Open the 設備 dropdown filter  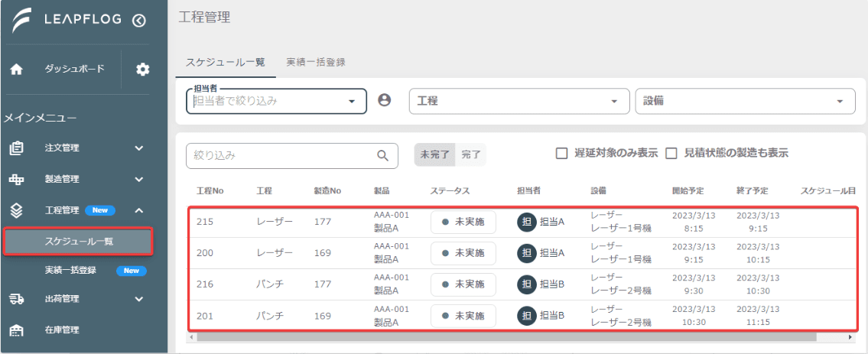click(745, 101)
